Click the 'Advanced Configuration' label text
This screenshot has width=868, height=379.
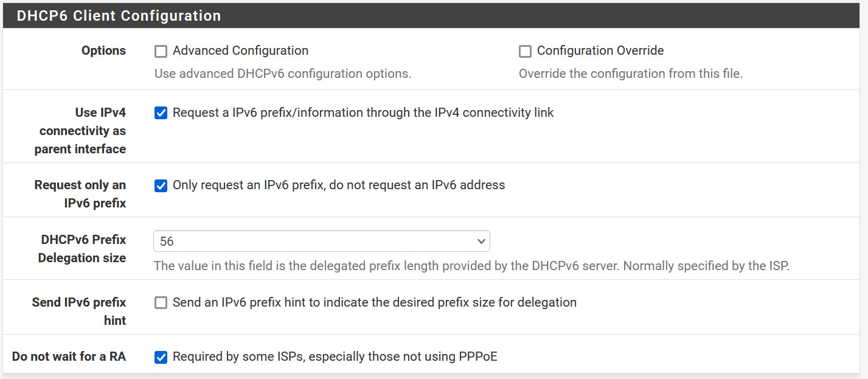(x=240, y=50)
